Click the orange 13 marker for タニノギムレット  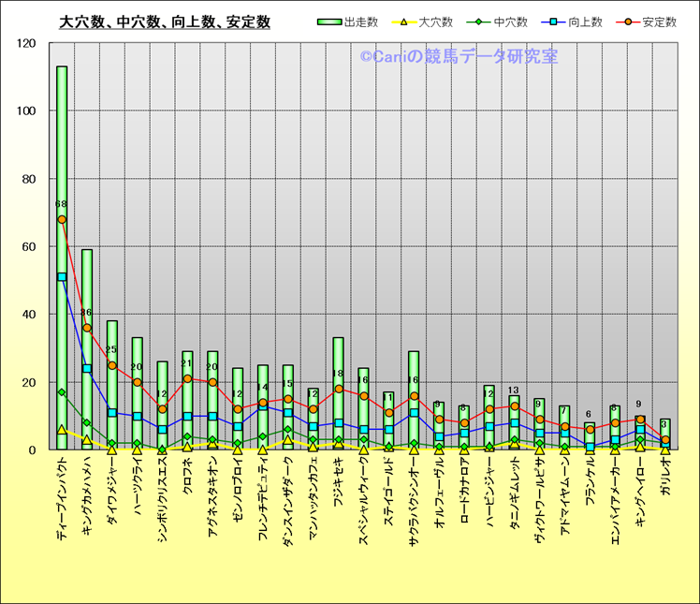[514, 405]
